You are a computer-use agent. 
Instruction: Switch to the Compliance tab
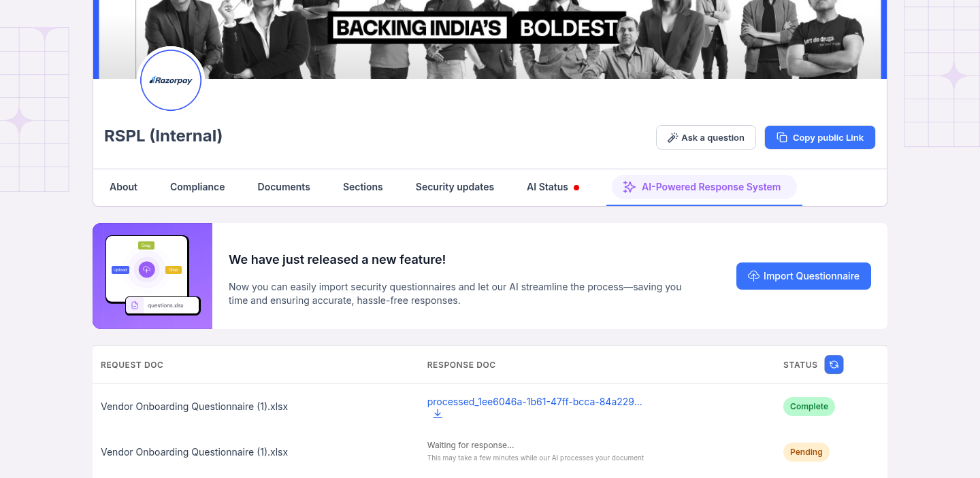point(197,187)
